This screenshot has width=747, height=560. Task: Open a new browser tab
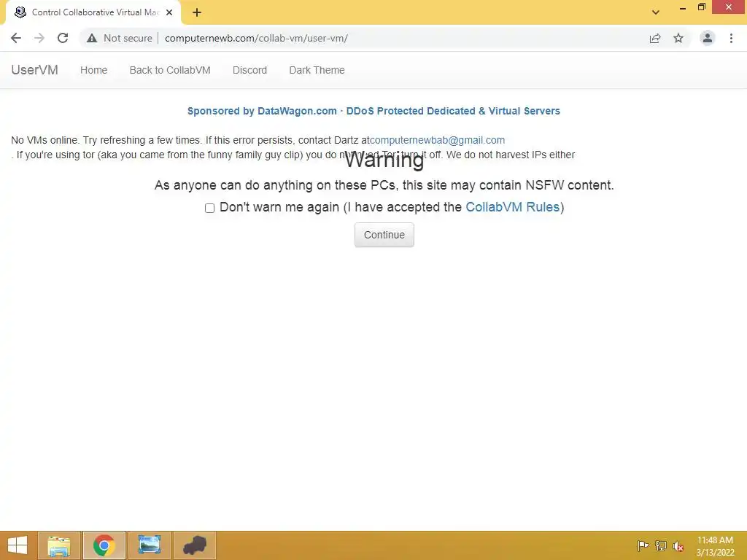197,12
